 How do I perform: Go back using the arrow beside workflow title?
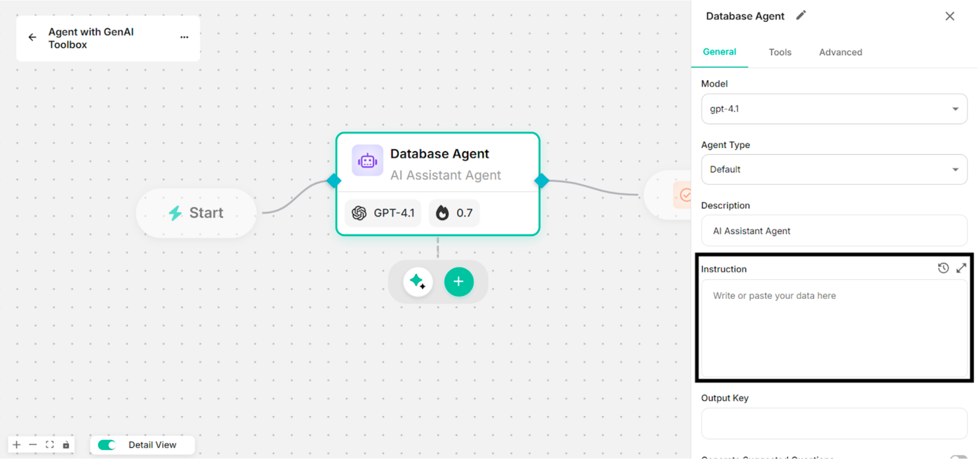coord(32,37)
